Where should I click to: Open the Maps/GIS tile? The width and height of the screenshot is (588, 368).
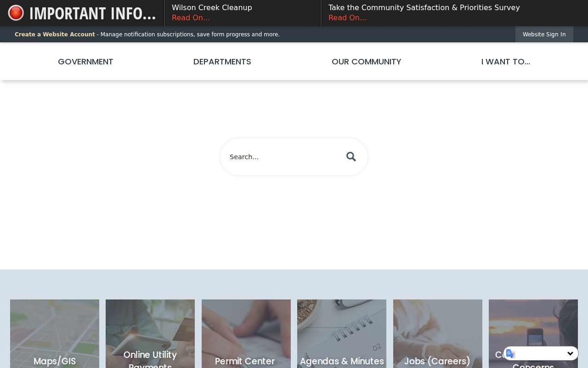pos(55,334)
